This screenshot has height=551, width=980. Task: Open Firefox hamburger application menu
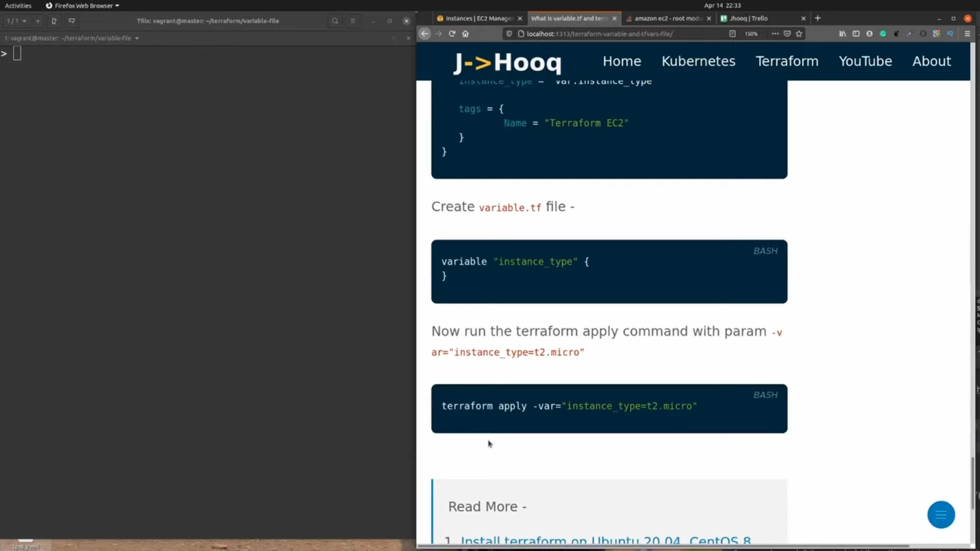967,34
